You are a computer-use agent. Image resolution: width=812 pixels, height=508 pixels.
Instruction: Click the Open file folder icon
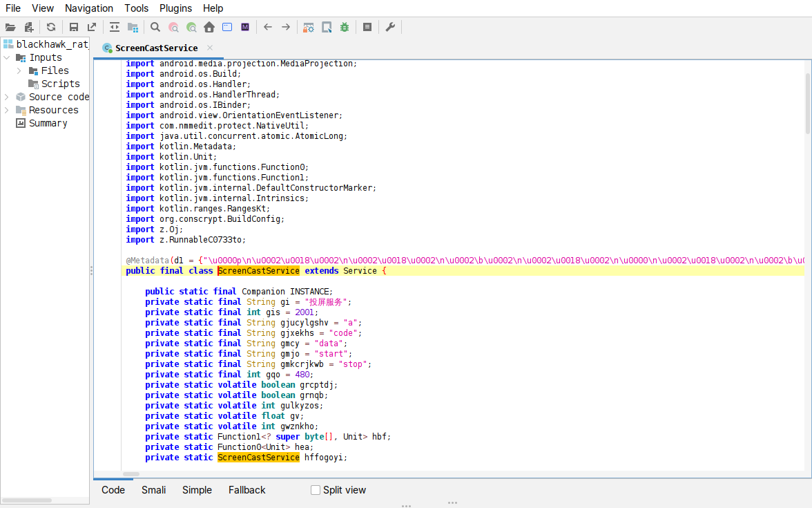pos(10,28)
